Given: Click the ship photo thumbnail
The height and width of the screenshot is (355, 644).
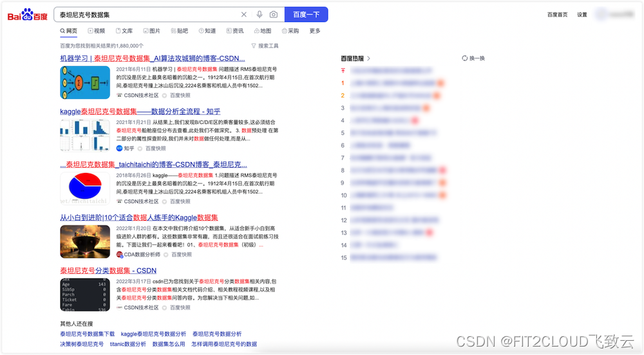Looking at the screenshot, I should click(x=85, y=241).
